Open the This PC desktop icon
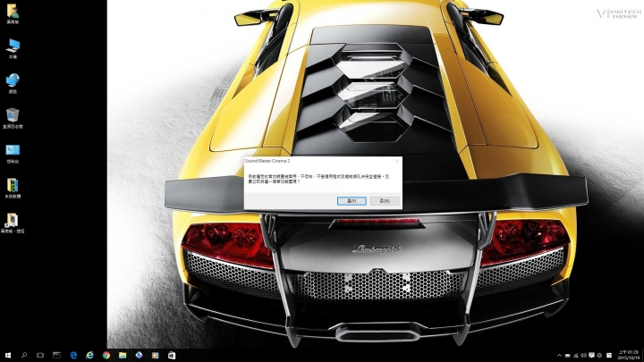The height and width of the screenshot is (362, 644). [13, 48]
